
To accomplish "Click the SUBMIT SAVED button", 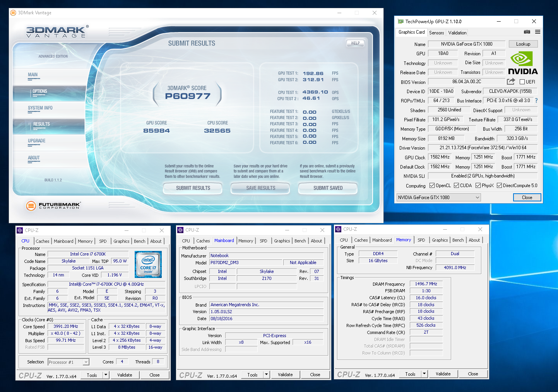I will tap(328, 188).
